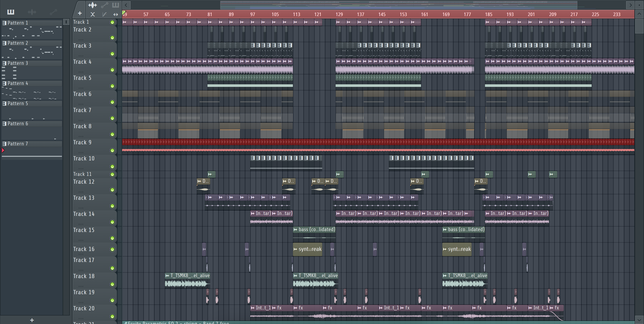Select the Track 18 header
The image size is (644, 324).
pos(95,280)
